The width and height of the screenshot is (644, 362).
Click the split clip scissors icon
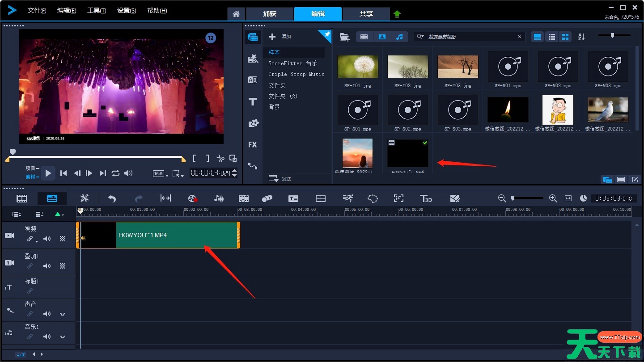220,158
